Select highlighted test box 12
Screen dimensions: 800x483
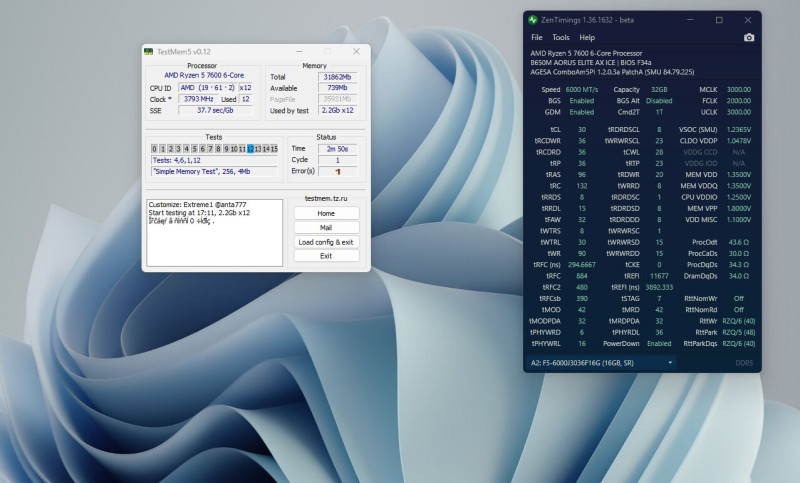[250, 148]
